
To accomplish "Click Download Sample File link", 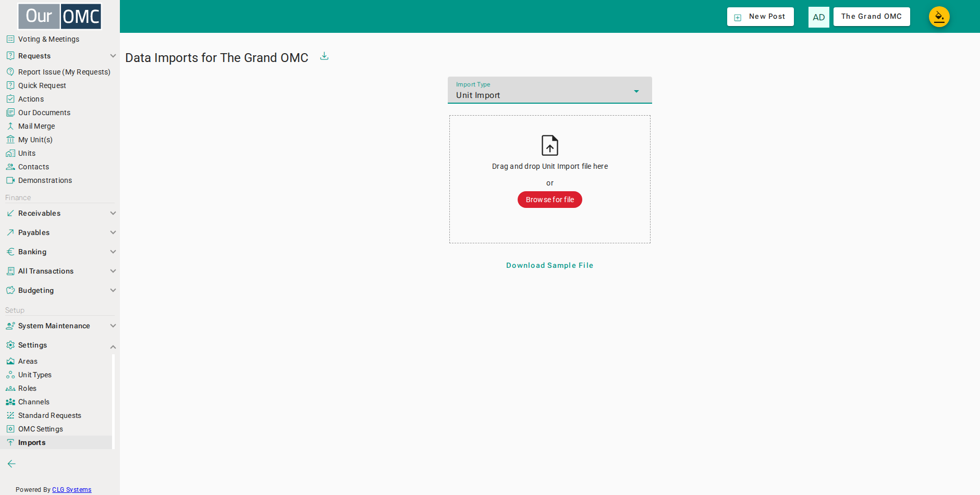I will pos(550,265).
